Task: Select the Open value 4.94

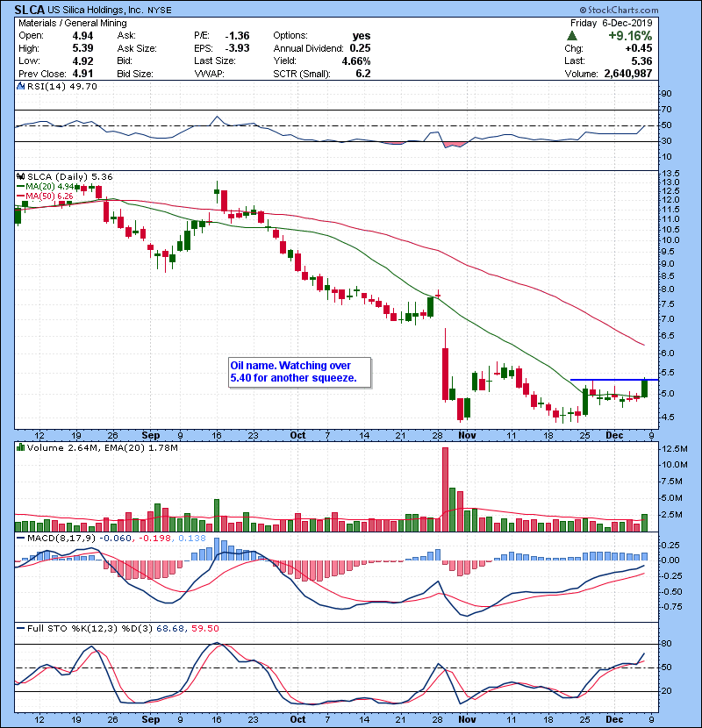Action: pos(82,36)
